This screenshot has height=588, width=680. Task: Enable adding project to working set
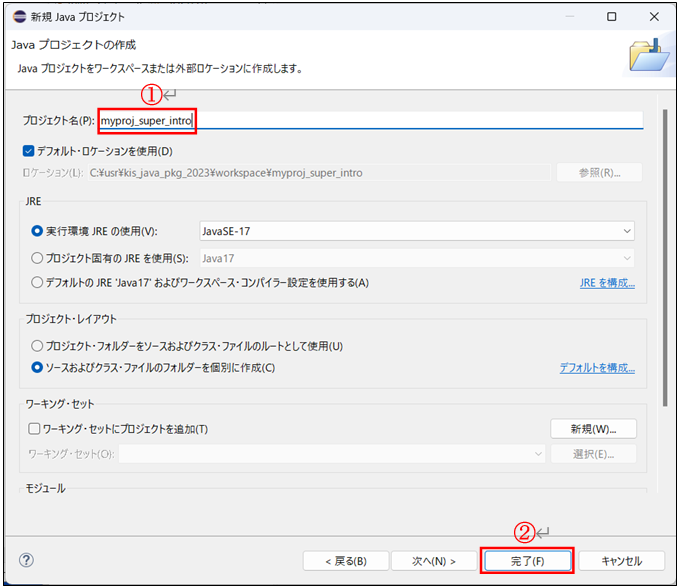pos(35,429)
